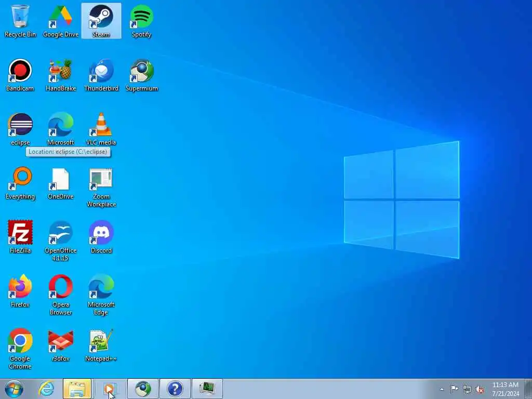The width and height of the screenshot is (532, 399).
Task: Click the r3dfox desktop icon
Action: pyautogui.click(x=61, y=345)
